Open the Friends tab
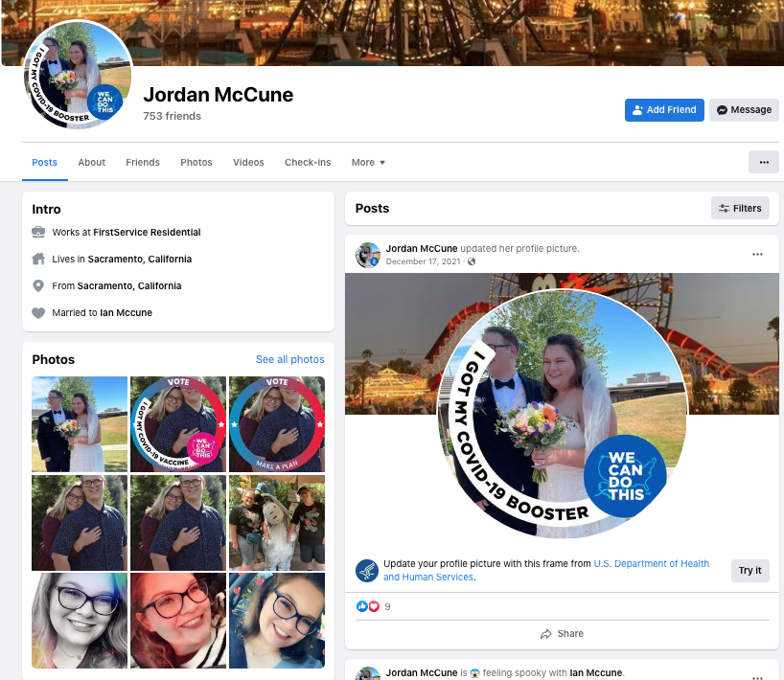The height and width of the screenshot is (680, 784). (143, 163)
